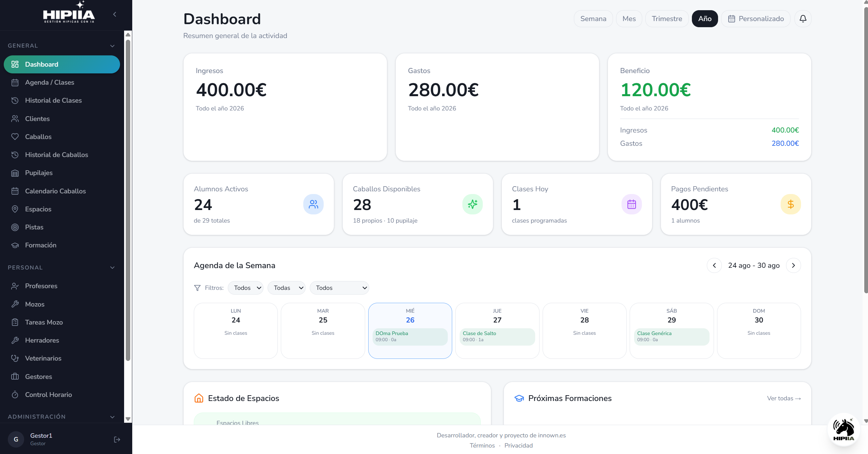Click the Alumnos Activos users icon
The height and width of the screenshot is (454, 868).
[313, 204]
